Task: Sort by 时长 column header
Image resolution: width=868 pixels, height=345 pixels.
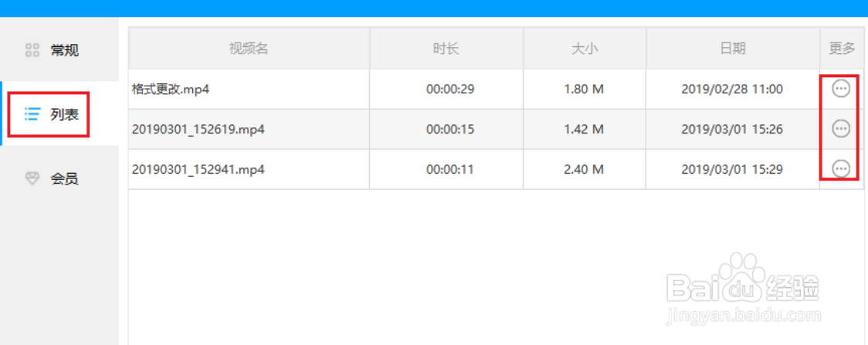Action: pos(446,49)
